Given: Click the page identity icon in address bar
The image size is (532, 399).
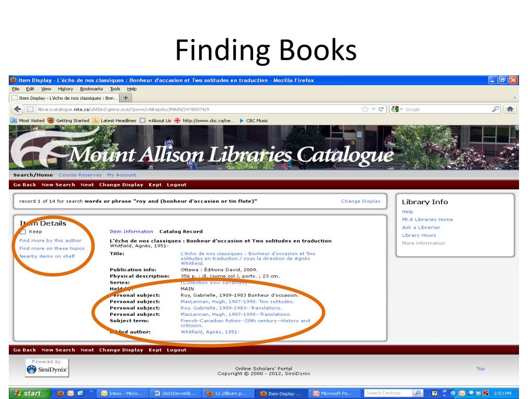Looking at the screenshot, I should 30,109.
